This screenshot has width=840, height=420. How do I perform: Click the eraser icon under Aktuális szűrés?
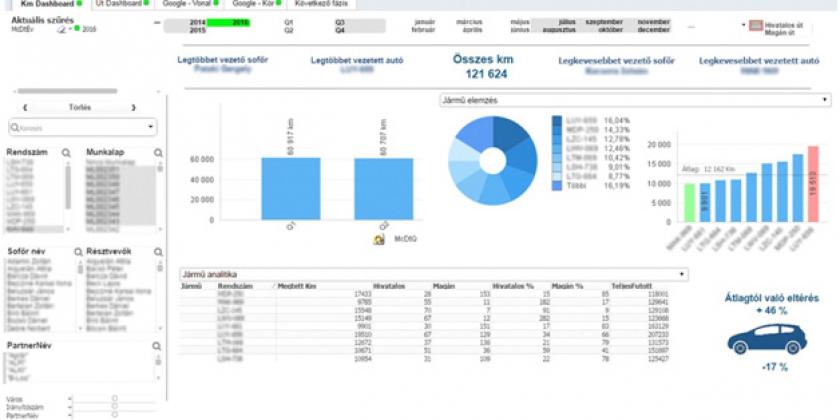[61, 29]
